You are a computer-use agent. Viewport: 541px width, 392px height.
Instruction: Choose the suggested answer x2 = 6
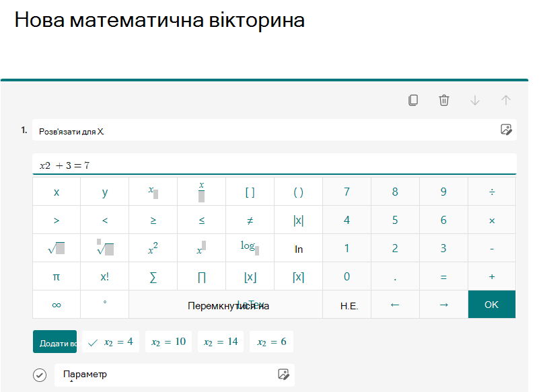[x=272, y=342]
